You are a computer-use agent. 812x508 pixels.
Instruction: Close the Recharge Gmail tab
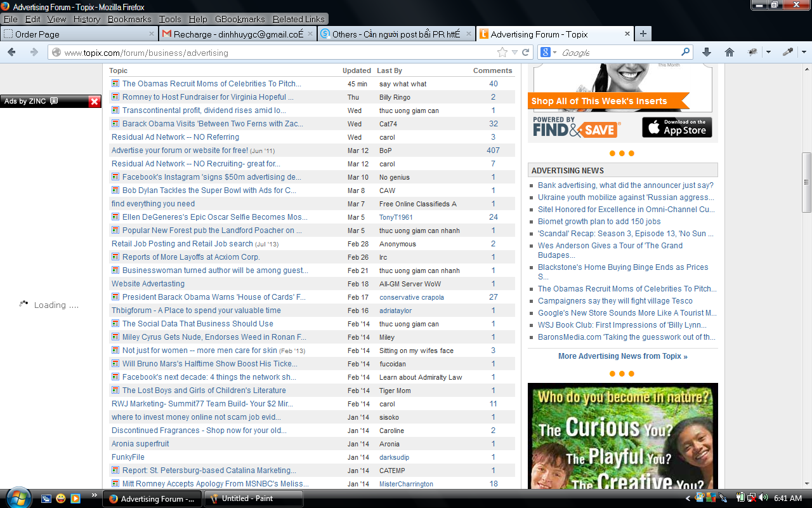pos(310,34)
